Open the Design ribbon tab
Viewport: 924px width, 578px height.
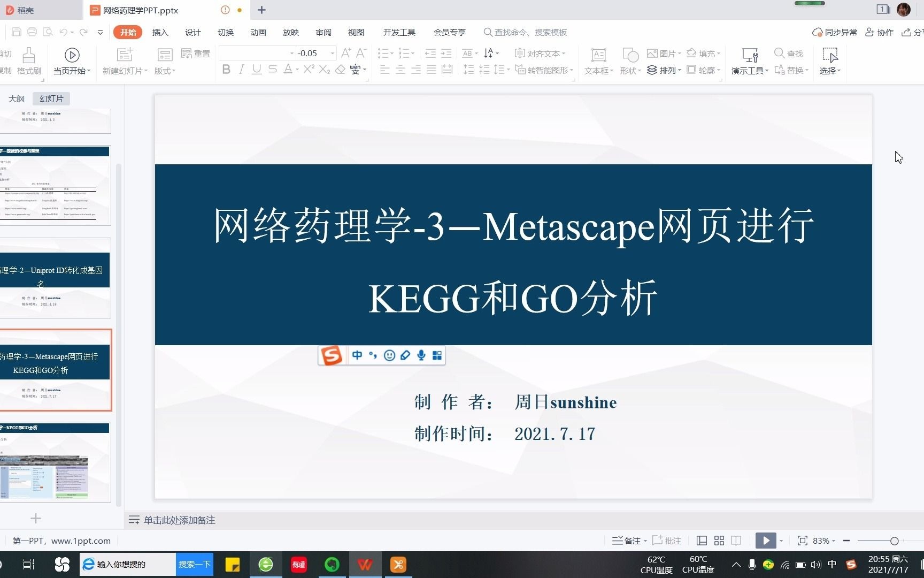[192, 32]
